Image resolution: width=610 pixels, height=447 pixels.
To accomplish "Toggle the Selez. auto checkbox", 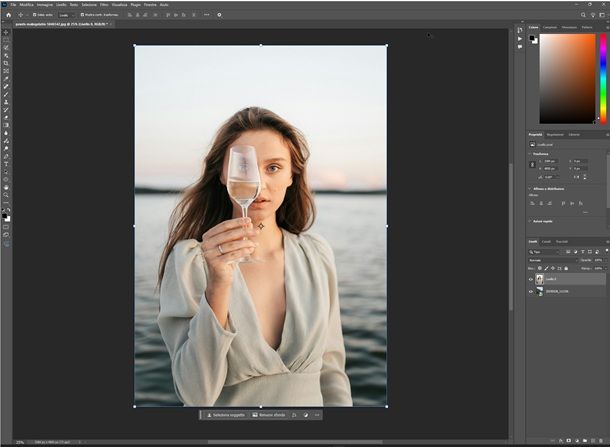I will tap(34, 15).
